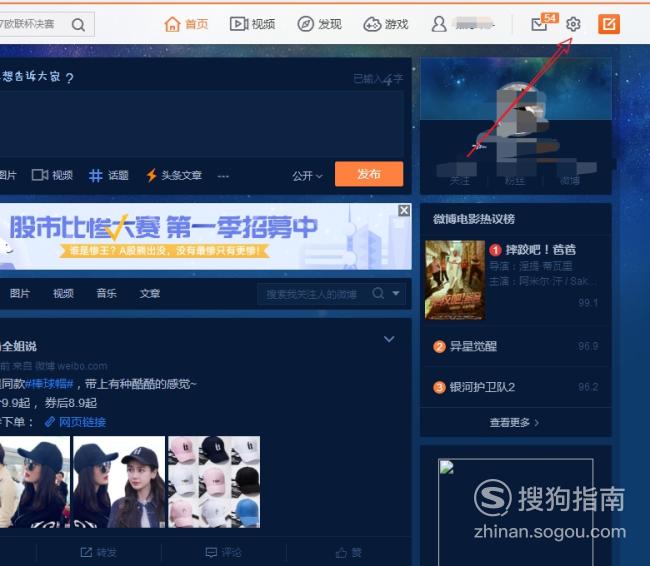This screenshot has height=566, width=650.
Task: Click 转发 repost under the post
Action: pyautogui.click(x=99, y=552)
